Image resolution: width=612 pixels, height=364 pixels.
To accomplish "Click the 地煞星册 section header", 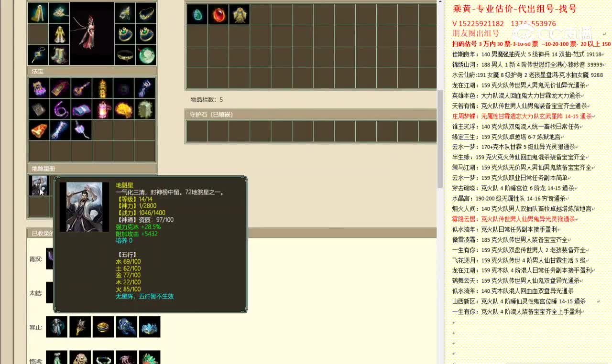I will tap(92, 168).
